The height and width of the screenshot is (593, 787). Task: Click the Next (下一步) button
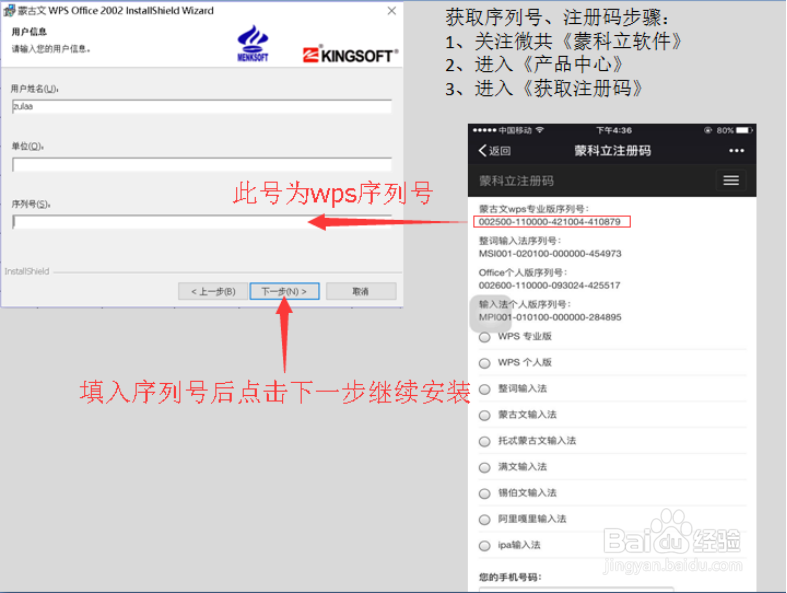284,291
